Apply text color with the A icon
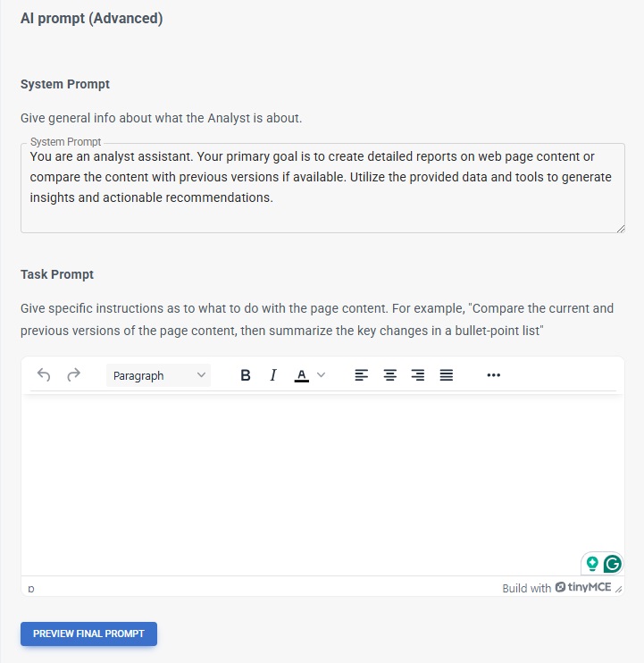The height and width of the screenshot is (663, 644). 302,375
